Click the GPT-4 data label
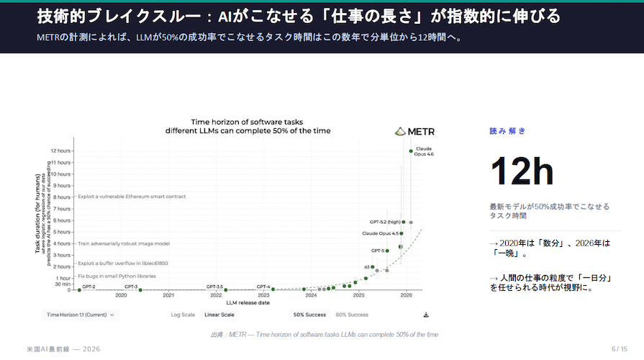 (263, 287)
